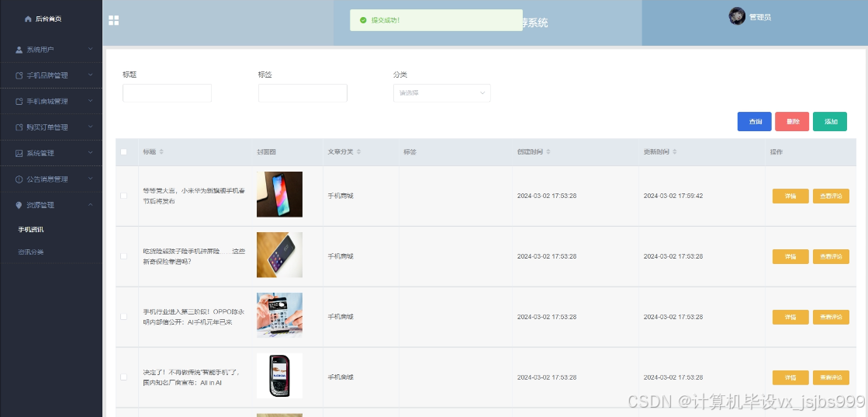Open the 资讯分类 submenu item
This screenshot has height=417, width=868.
pyautogui.click(x=31, y=252)
